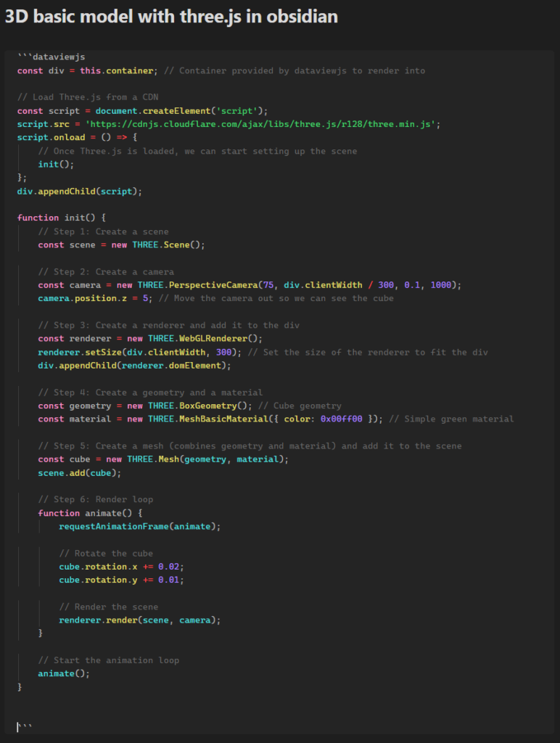The image size is (560, 743).
Task: Place cursor at the closing ``` fence
Action: pyautogui.click(x=25, y=727)
